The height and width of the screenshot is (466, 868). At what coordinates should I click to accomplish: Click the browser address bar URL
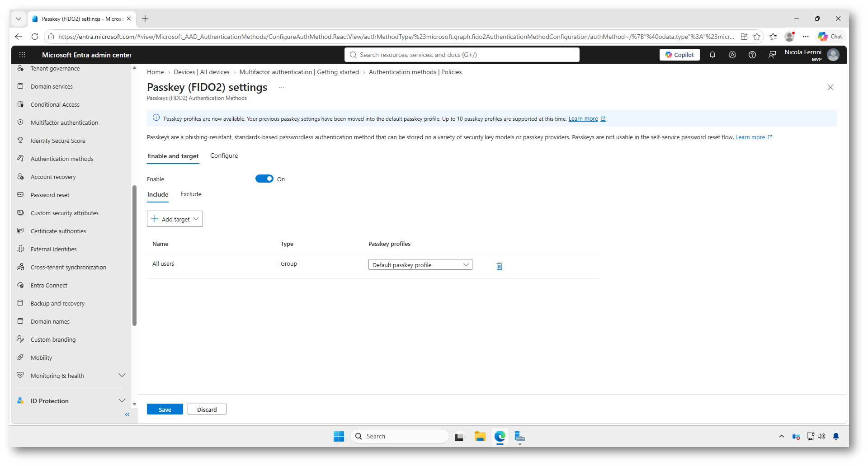(396, 37)
